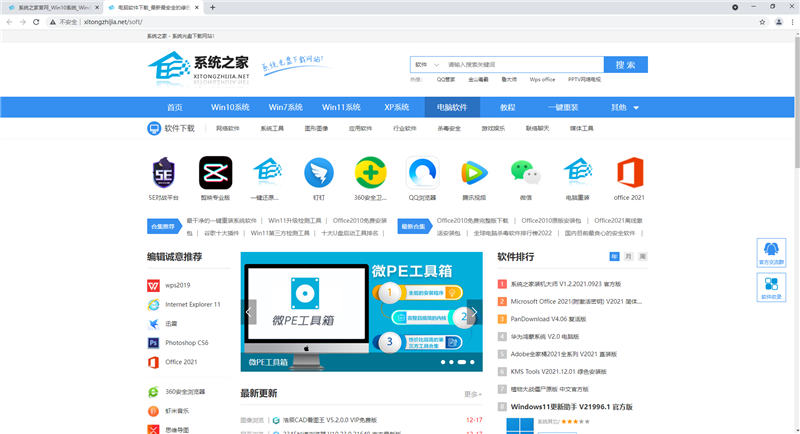Open the 5E对战平台 app icon
This screenshot has height=434, width=800.
(163, 172)
